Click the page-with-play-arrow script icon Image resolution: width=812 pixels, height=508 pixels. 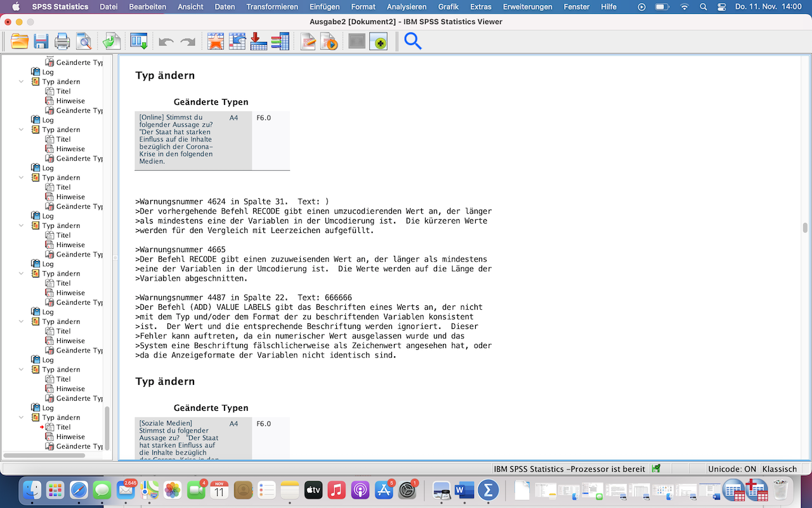tap(329, 42)
